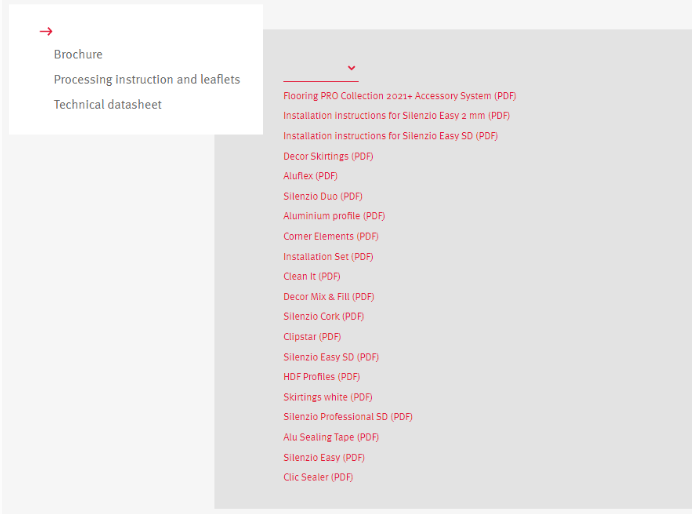Open the Clic Sealer PDF link
The height and width of the screenshot is (514, 692).
point(318,477)
